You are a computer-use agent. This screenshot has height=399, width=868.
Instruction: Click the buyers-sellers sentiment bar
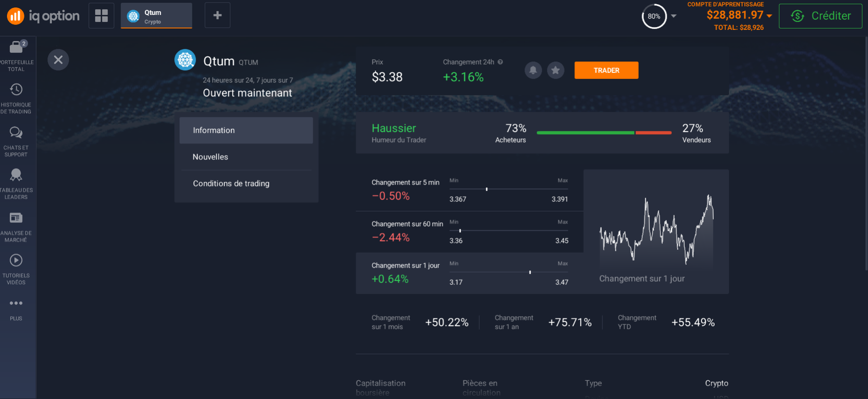coord(604,133)
